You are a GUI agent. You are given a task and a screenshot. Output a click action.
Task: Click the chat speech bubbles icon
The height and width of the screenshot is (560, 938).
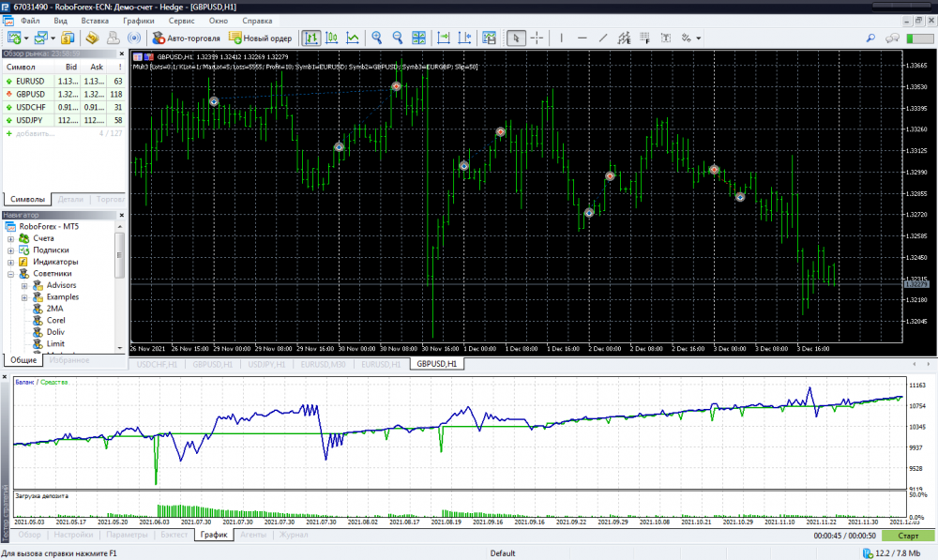click(x=892, y=38)
